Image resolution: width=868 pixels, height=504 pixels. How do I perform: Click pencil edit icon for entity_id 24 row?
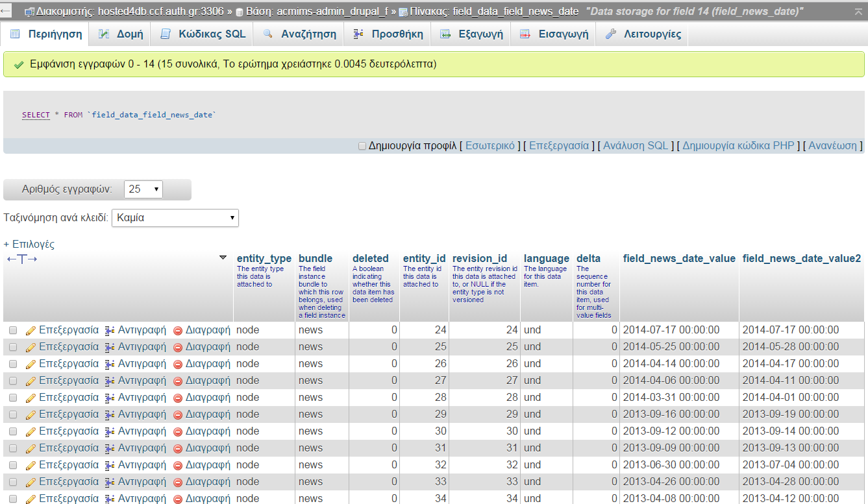[x=31, y=330]
